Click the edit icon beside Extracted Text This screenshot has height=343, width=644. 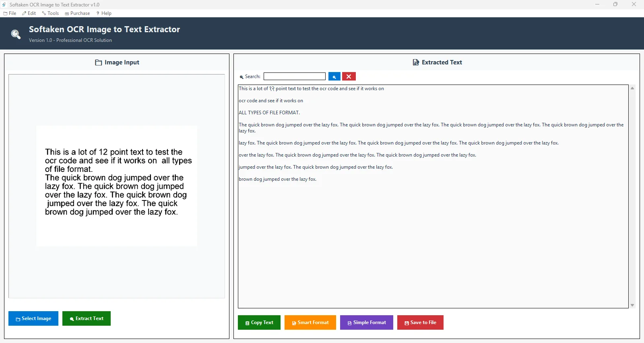point(416,62)
